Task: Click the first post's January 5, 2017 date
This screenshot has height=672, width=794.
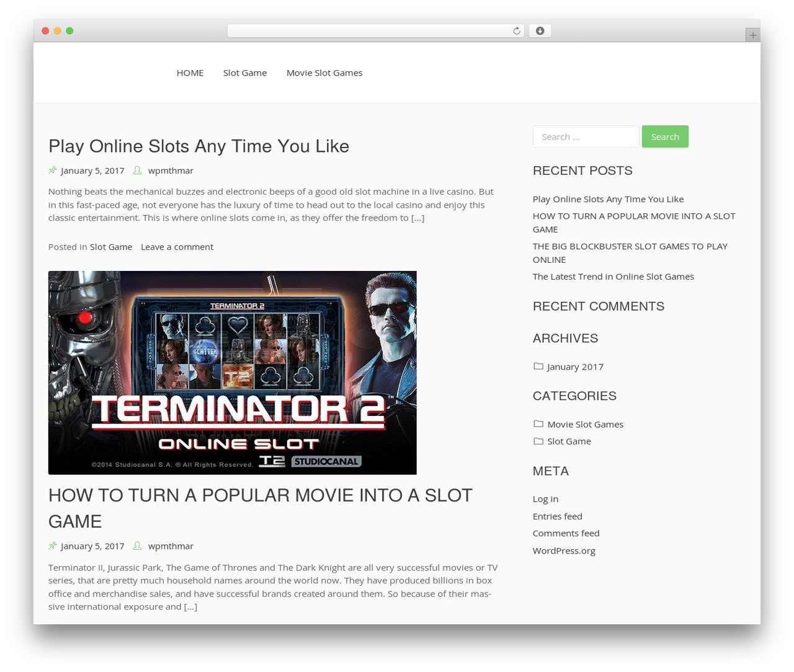Action: [92, 170]
